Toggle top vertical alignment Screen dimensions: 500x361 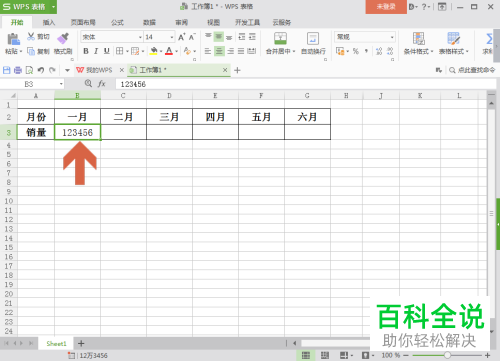[x=208, y=36]
